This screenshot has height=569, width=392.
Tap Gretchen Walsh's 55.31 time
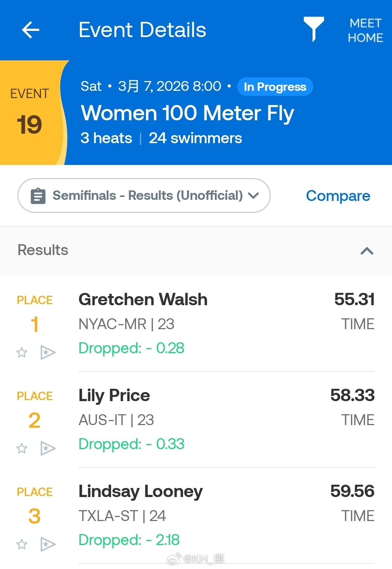click(x=354, y=299)
